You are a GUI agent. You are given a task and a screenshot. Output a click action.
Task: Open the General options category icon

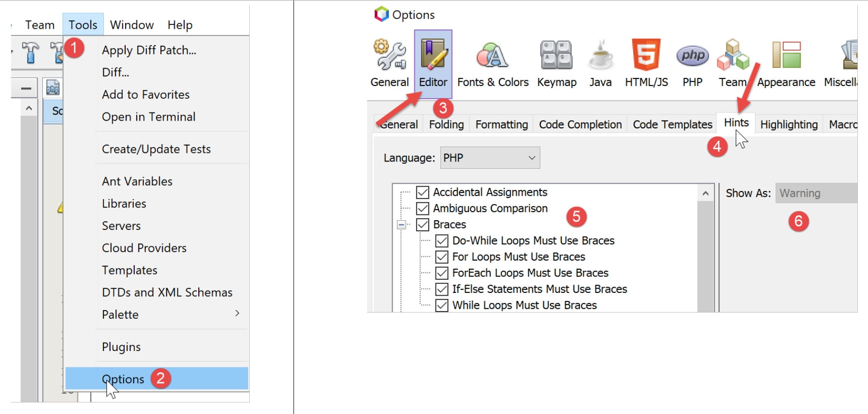(x=389, y=63)
